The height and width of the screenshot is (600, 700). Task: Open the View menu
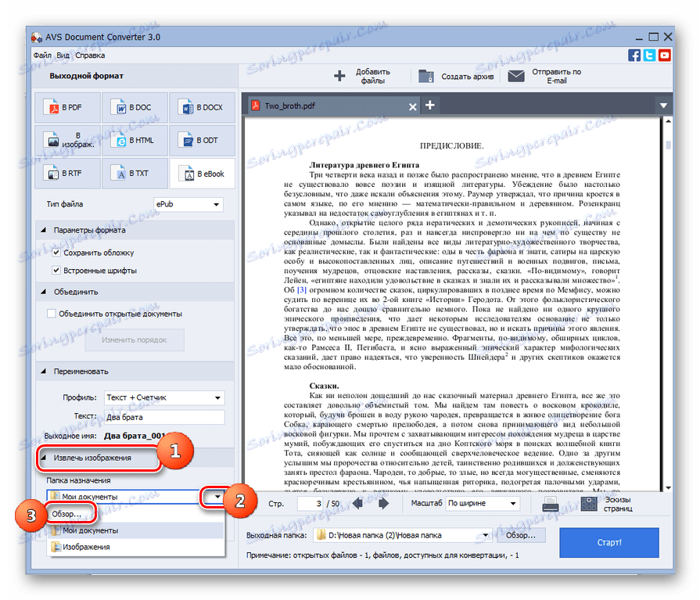[63, 56]
